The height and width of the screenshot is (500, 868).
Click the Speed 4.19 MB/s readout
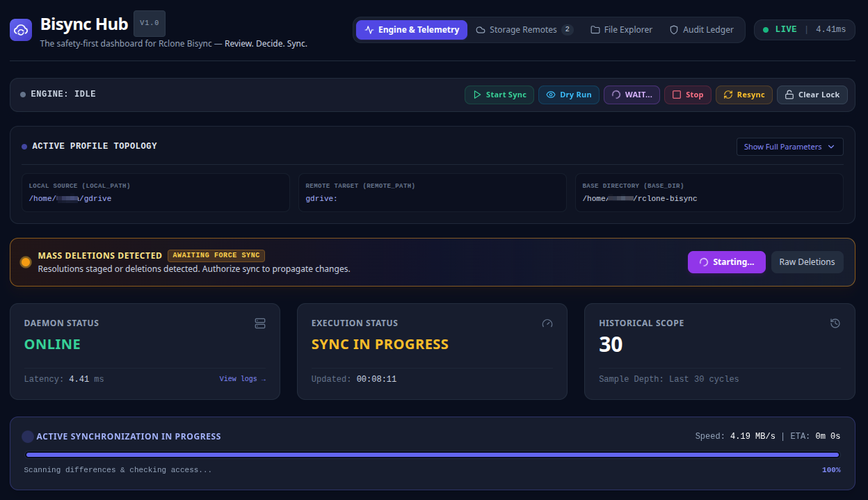tap(735, 436)
